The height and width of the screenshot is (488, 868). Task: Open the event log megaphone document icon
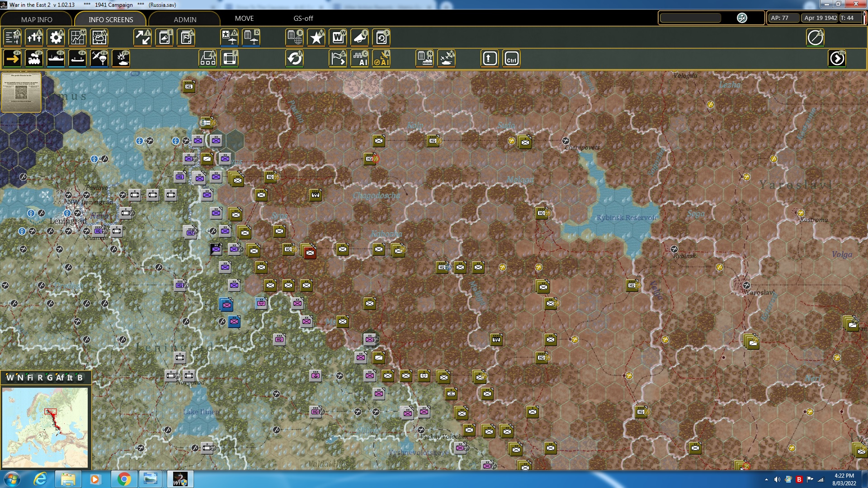[x=164, y=38]
